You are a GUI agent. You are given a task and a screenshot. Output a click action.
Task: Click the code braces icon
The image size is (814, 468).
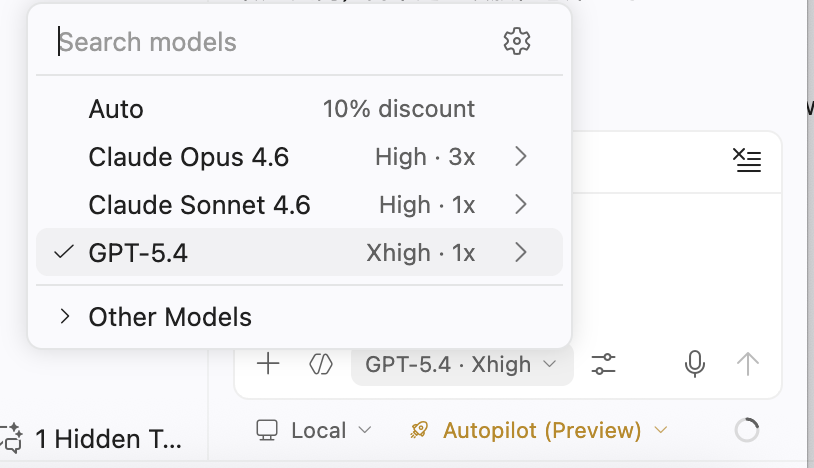click(321, 364)
